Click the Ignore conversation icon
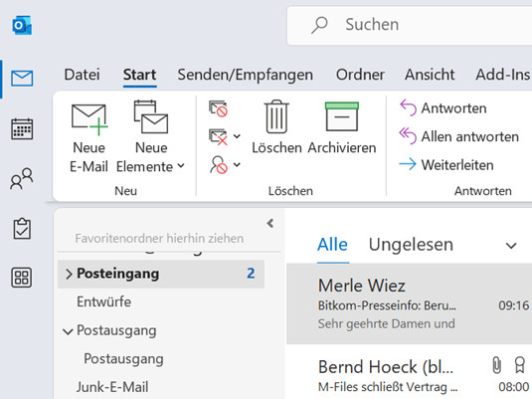Viewport: 532px width, 399px height. click(218, 108)
